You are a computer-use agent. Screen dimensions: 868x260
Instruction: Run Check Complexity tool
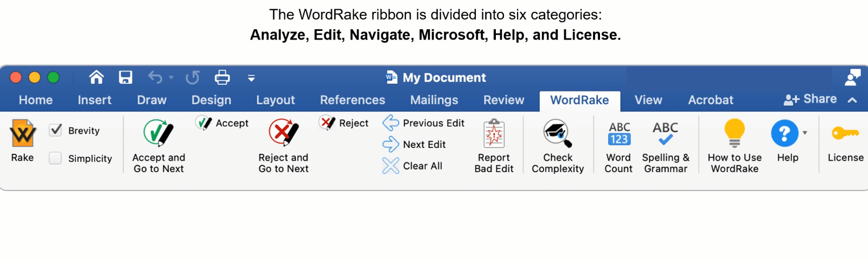pyautogui.click(x=558, y=133)
